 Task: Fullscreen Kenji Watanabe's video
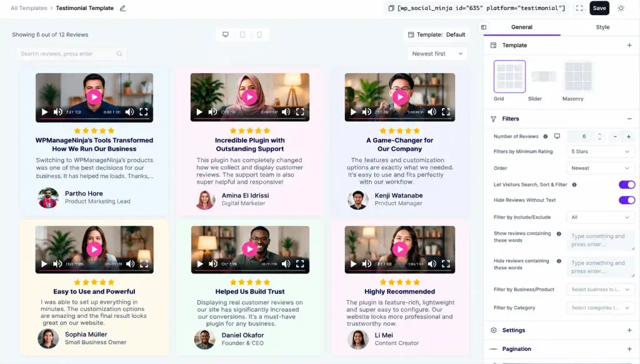point(446,112)
